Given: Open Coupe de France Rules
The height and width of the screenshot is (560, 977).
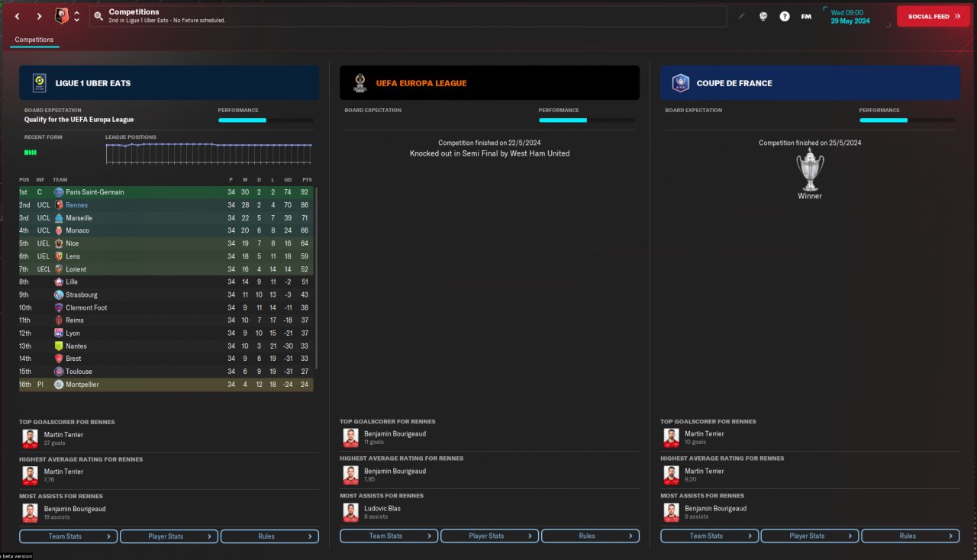Looking at the screenshot, I should tap(911, 536).
